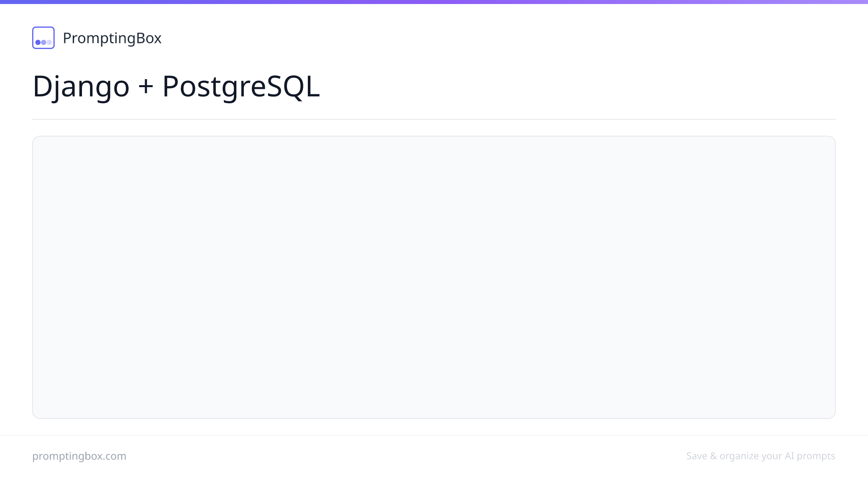The height and width of the screenshot is (482, 868).
Task: Click the plus sign in the title
Action: (x=146, y=87)
